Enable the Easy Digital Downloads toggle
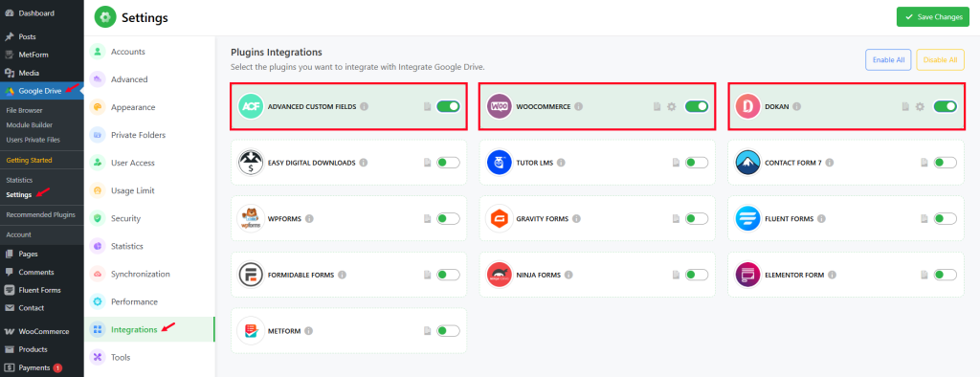Viewport: 980px width, 377px height. [448, 163]
